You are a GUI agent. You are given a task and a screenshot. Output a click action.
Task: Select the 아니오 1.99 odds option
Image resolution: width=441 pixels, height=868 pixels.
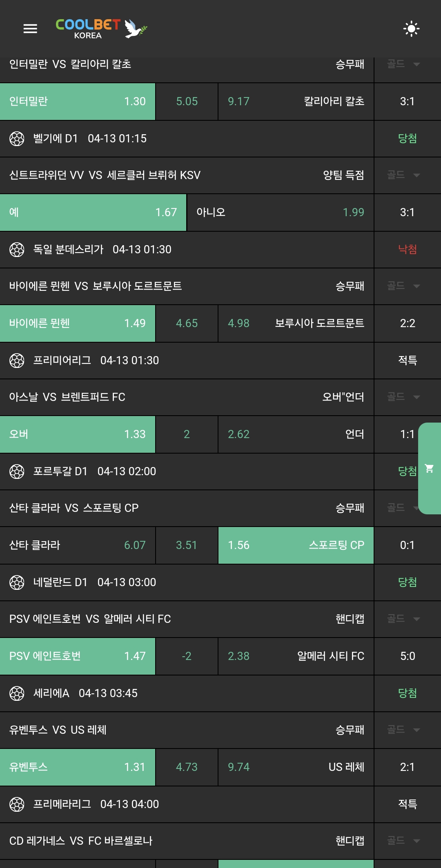pyautogui.click(x=280, y=213)
